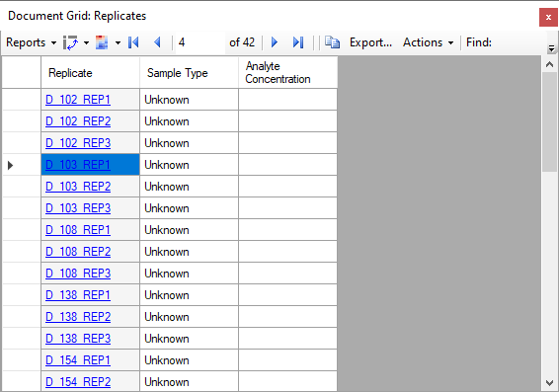Click the pivot/transform columns icon
Screen dimensions: 559x392
(x=70, y=42)
